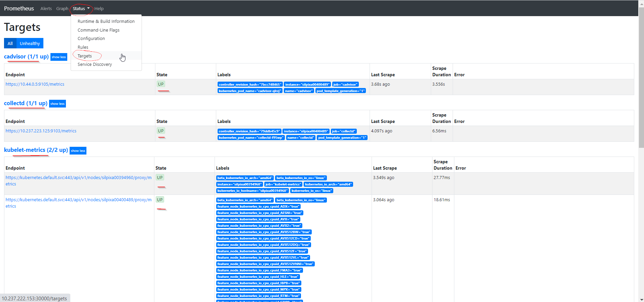Viewport: 644px width, 302px height.
Task: Select Runtime & Build Information
Action: [x=106, y=21]
